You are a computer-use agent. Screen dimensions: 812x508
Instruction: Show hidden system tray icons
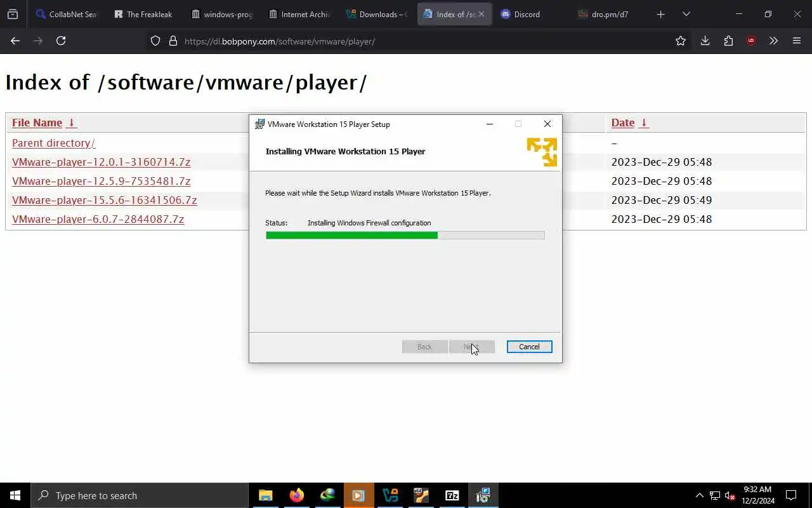pyautogui.click(x=699, y=495)
